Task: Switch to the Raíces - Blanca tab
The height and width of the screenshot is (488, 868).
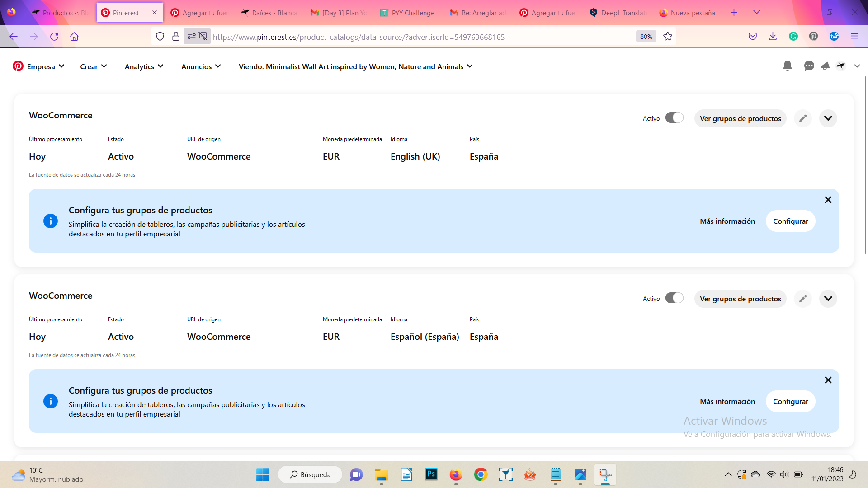Action: (270, 13)
